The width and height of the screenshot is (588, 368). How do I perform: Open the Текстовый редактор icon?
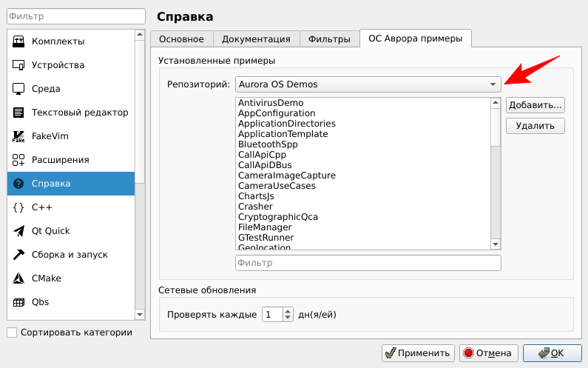pyautogui.click(x=18, y=113)
